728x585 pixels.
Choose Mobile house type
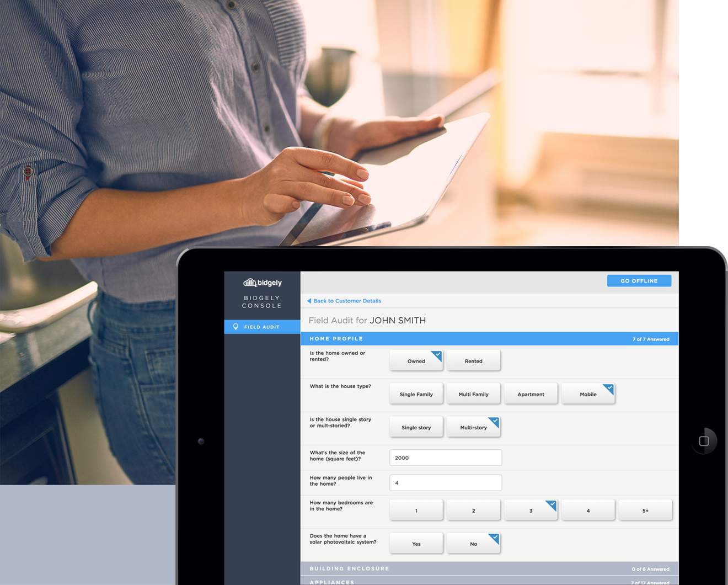tap(588, 394)
